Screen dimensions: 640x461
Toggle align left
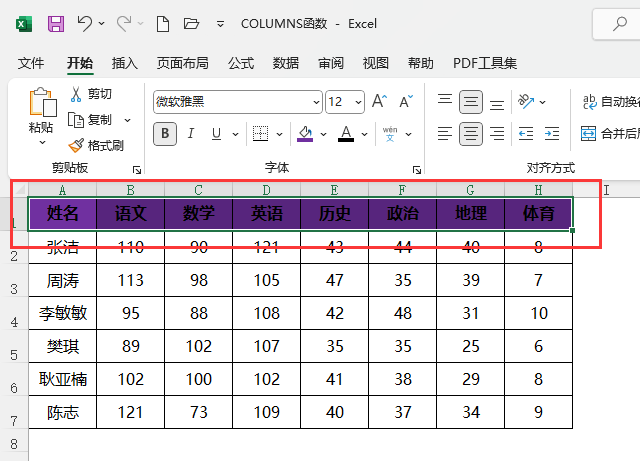pos(445,134)
